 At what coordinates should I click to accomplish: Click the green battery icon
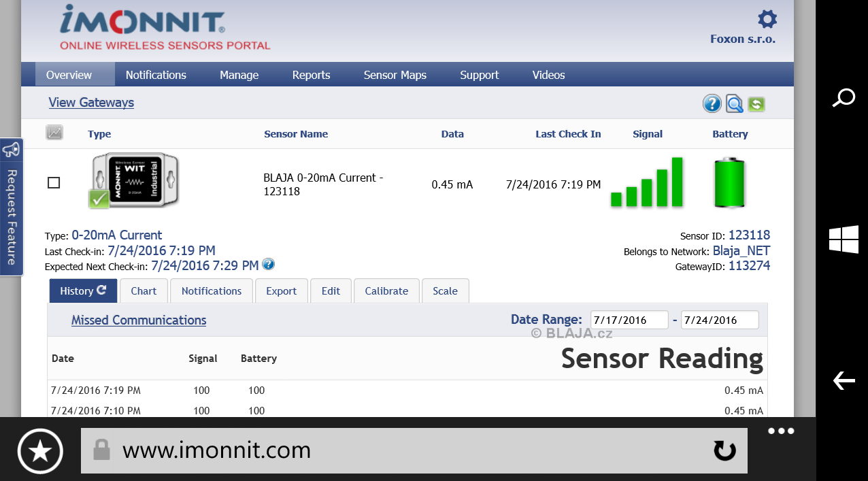point(730,183)
